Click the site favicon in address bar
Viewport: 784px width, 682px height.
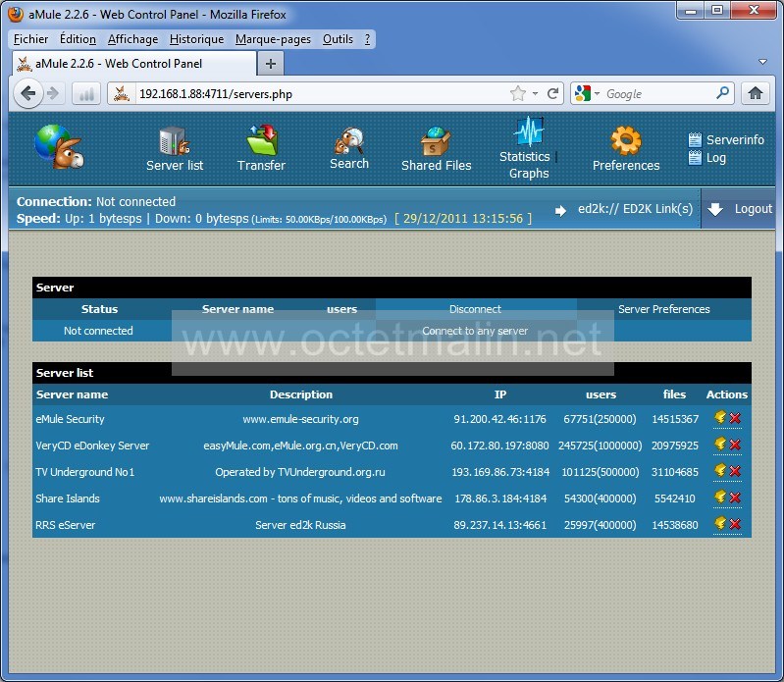pos(122,93)
